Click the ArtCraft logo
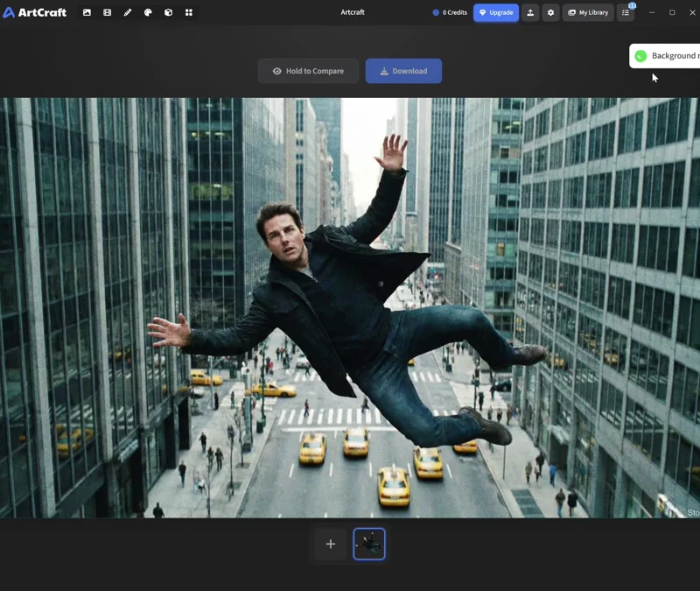Viewport: 700px width, 591px height. [x=34, y=12]
